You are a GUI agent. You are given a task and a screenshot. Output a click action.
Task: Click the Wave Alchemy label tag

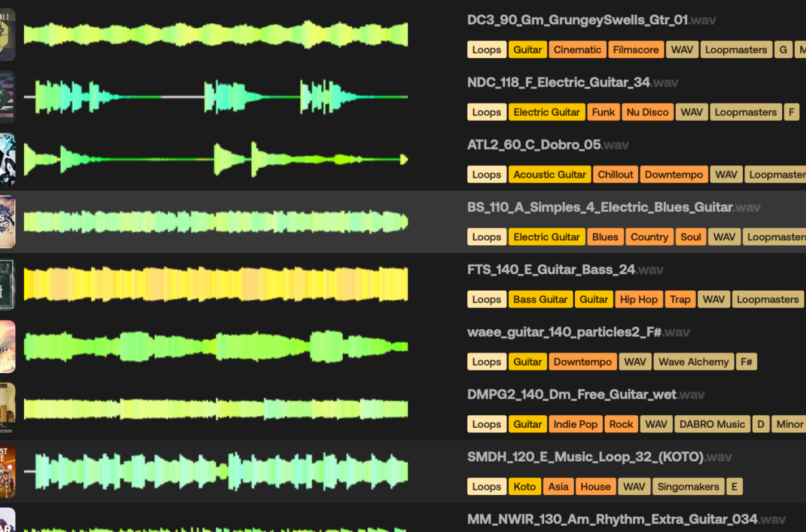693,361
